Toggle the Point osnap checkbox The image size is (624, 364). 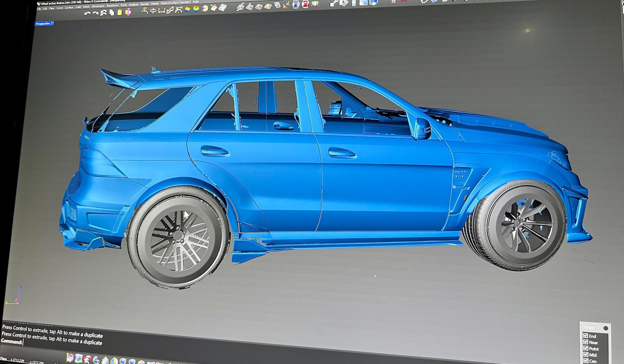(585, 348)
